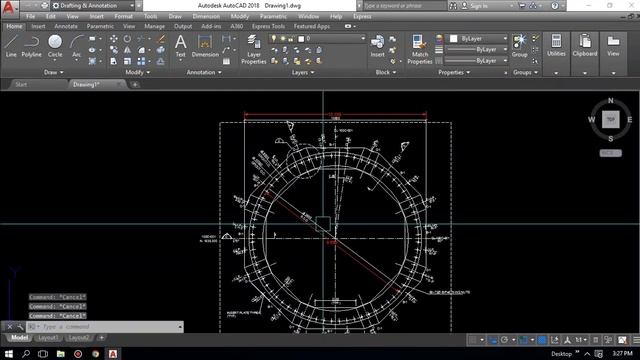Select the Explode tool in Modify panel
The image size is (640, 360).
161,50
